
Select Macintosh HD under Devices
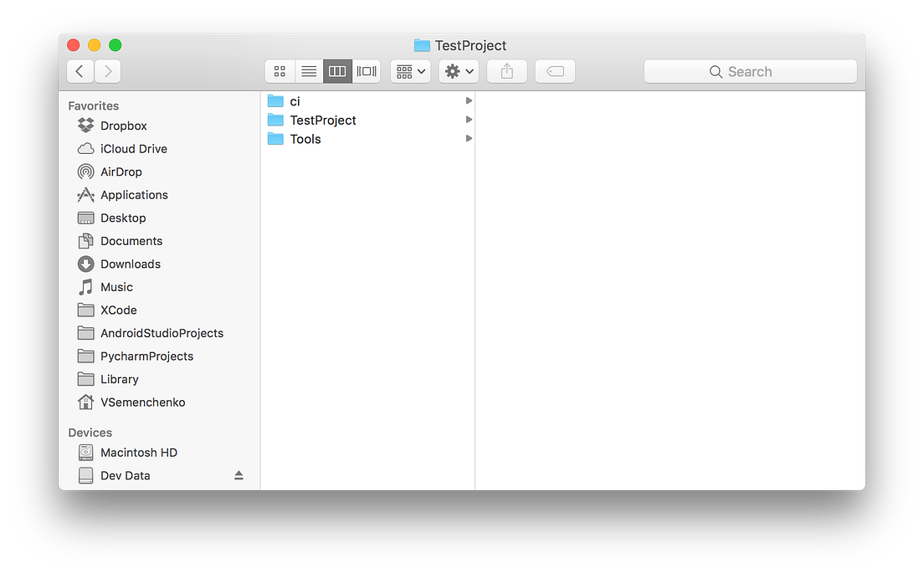(138, 452)
